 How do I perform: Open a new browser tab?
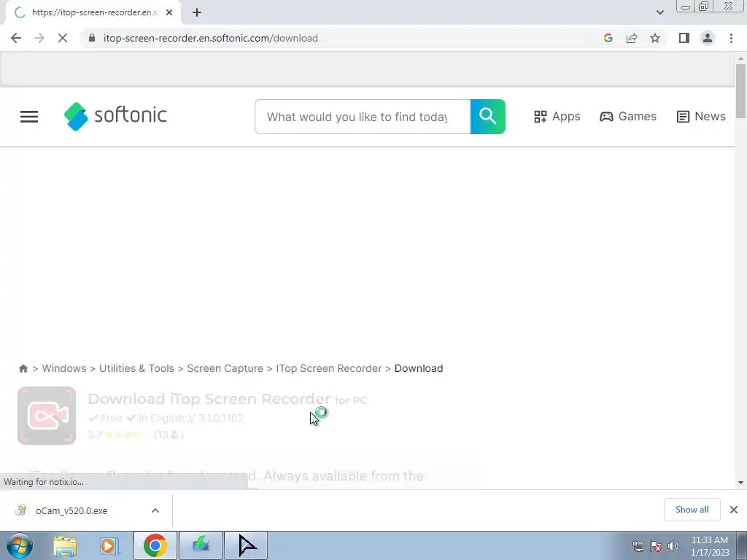(x=197, y=12)
